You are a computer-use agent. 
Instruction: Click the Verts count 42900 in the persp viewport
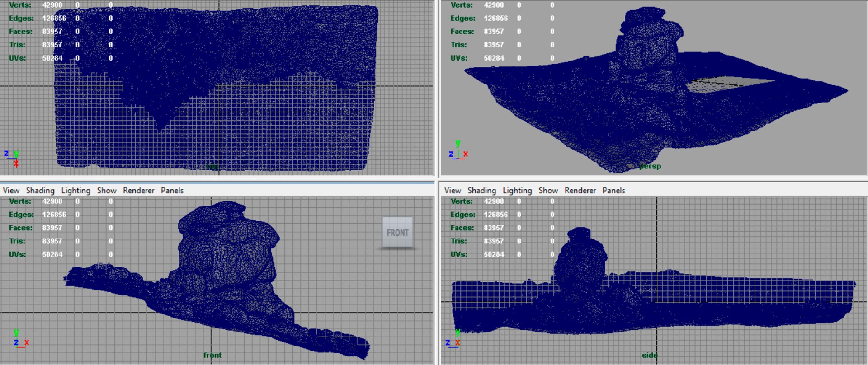coord(494,5)
